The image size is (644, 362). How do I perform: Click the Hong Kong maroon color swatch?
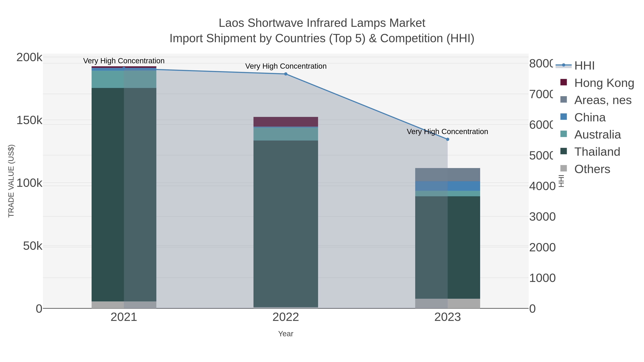point(563,82)
